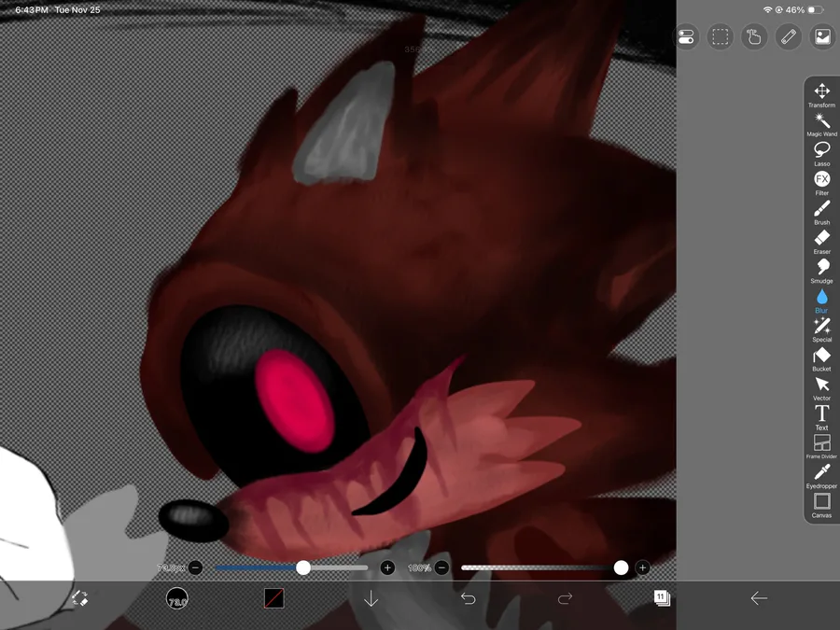The width and height of the screenshot is (840, 630).
Task: Choose the Lasso tool
Action: 821,154
